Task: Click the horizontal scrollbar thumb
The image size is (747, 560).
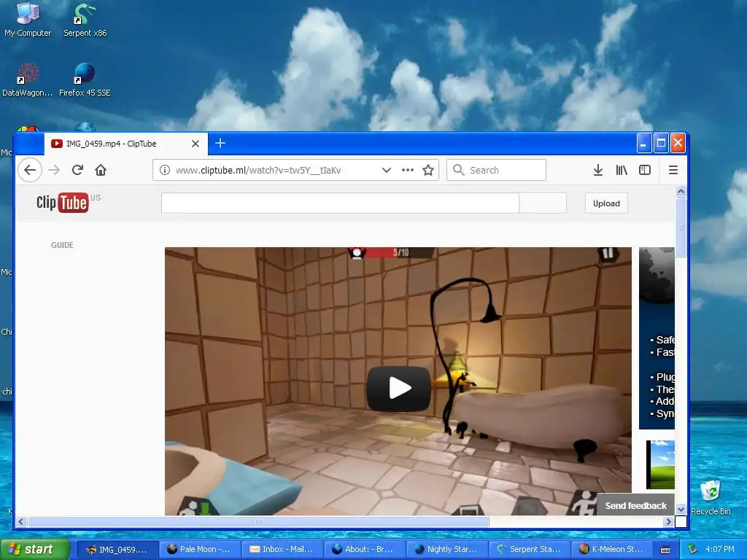Action: point(258,522)
